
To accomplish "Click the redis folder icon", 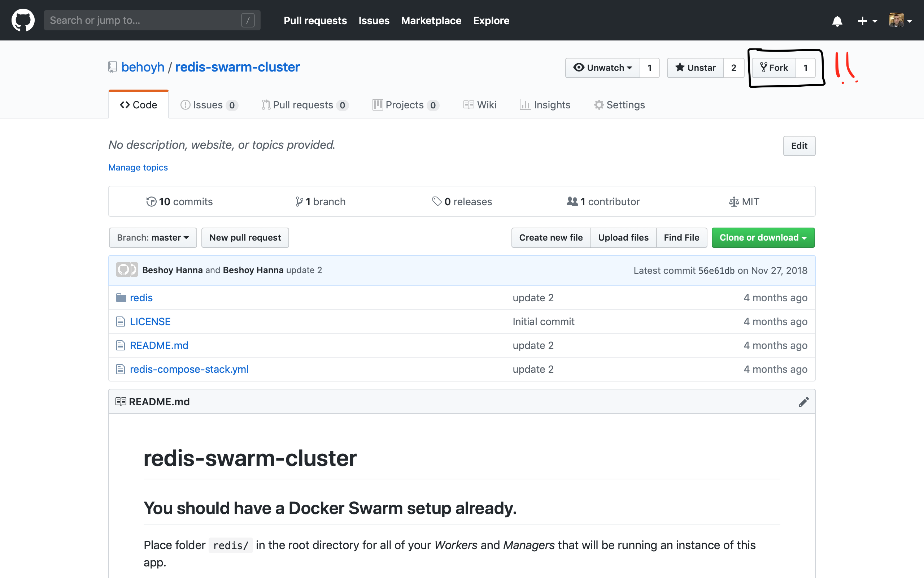I will pos(121,297).
